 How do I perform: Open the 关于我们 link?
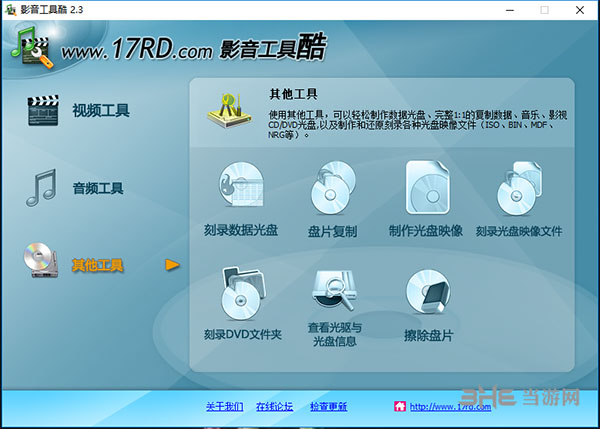tap(225, 406)
